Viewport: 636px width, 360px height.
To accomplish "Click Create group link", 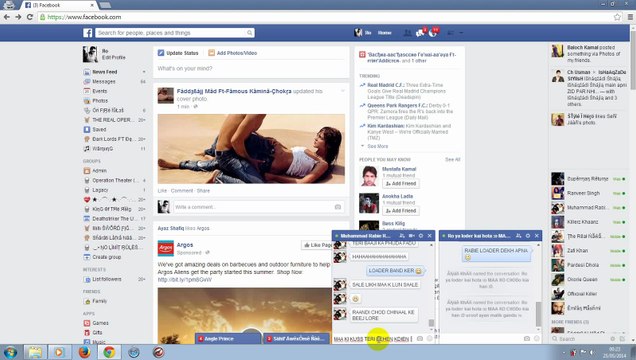I will click(106, 257).
